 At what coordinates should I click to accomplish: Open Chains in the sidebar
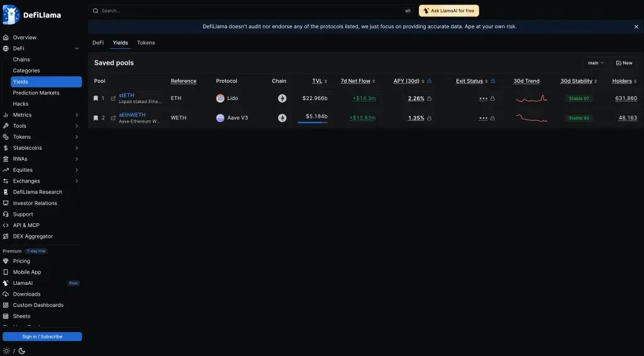click(21, 60)
